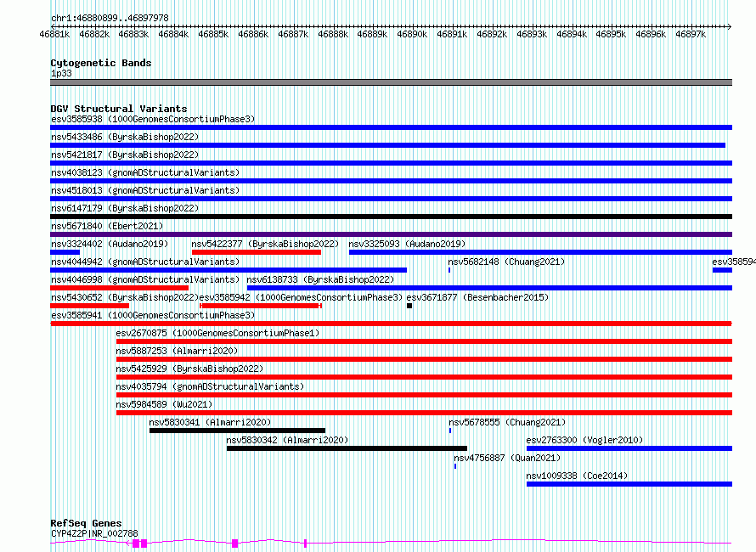Click the 46885k ruler label

213,34
